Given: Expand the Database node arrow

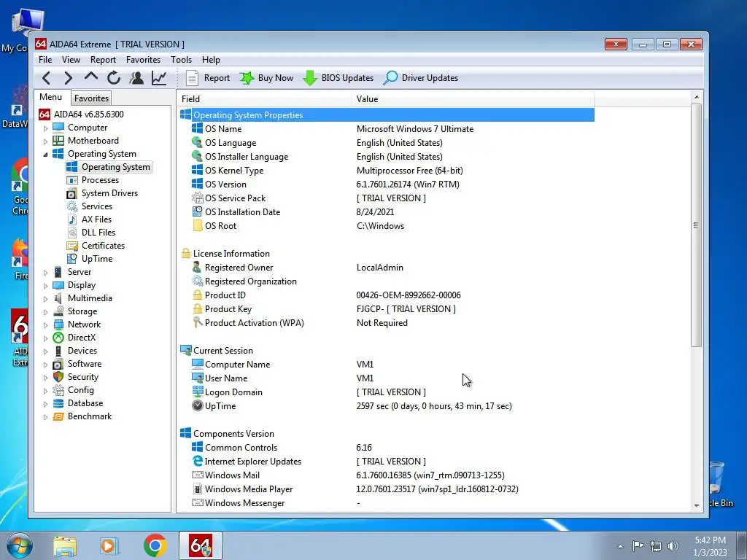Looking at the screenshot, I should [45, 403].
